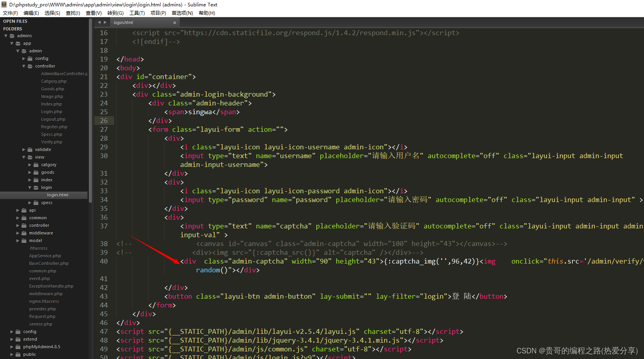Go to next tab using right arrow

click(x=105, y=22)
